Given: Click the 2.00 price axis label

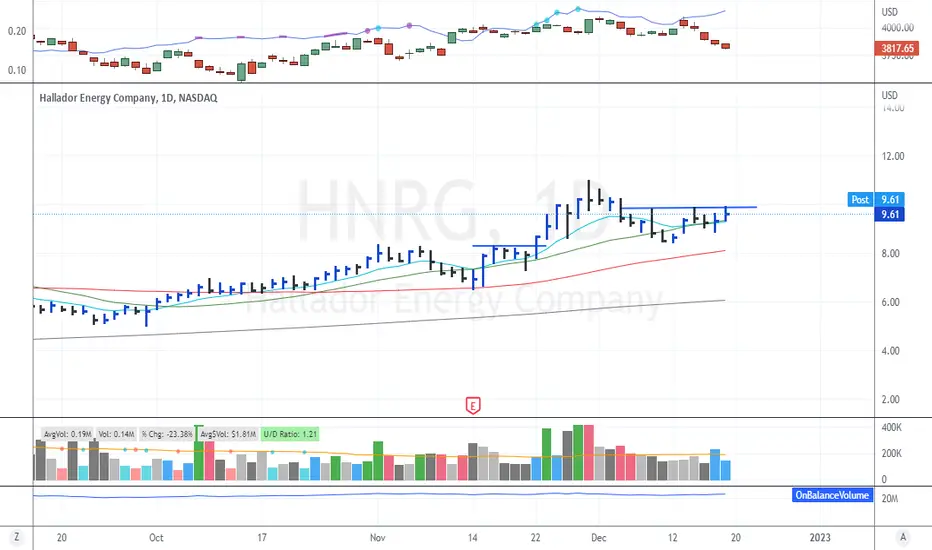Looking at the screenshot, I should point(890,400).
